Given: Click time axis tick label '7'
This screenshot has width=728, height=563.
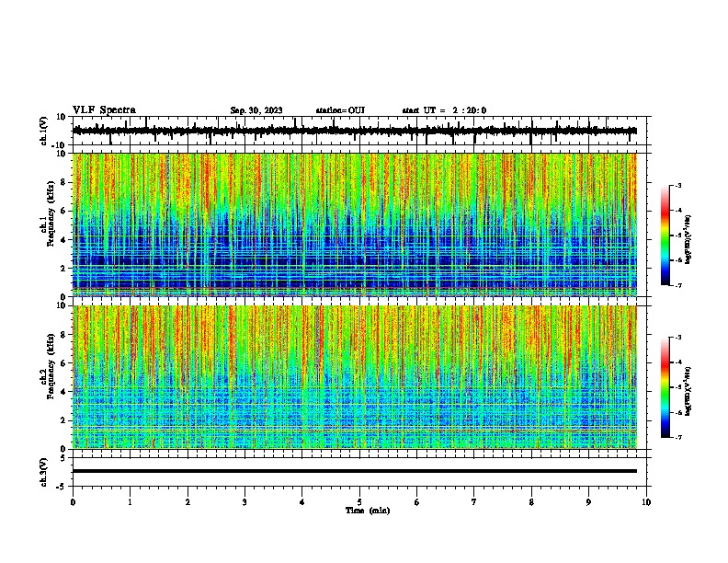Looking at the screenshot, I should tap(474, 502).
